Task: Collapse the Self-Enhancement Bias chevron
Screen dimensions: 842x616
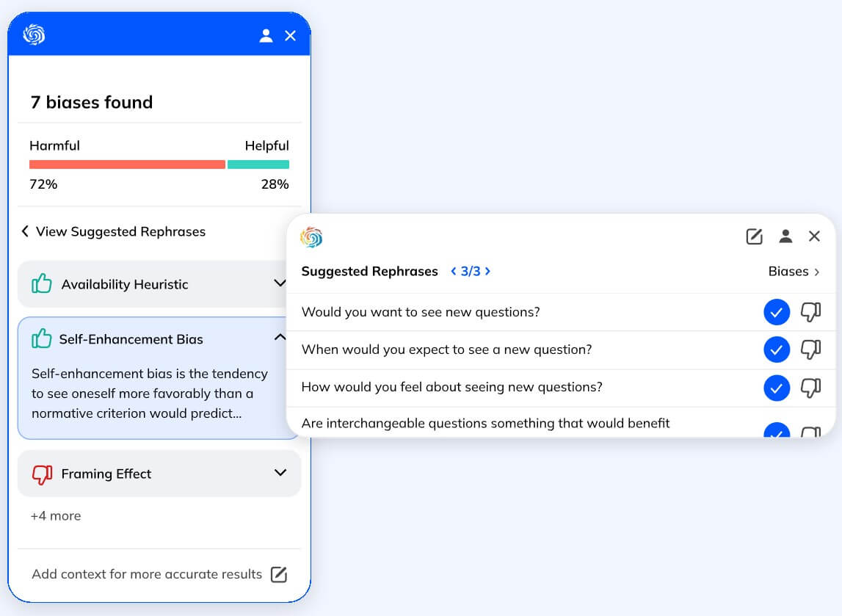Action: (280, 337)
